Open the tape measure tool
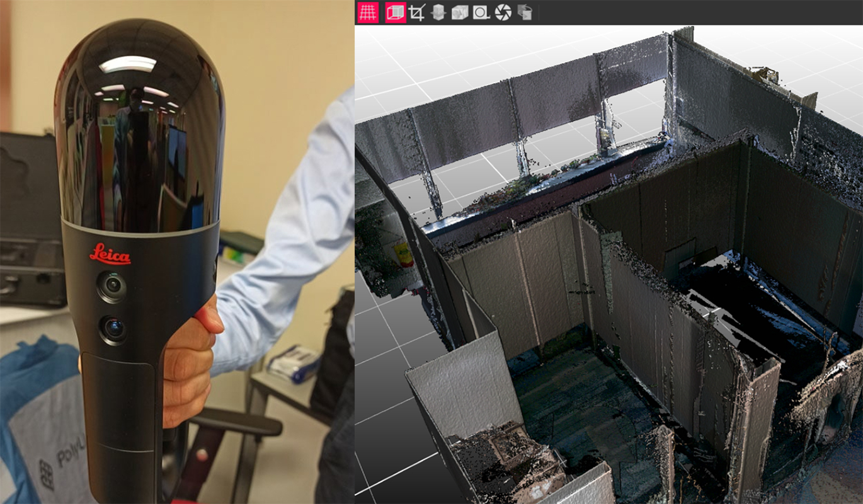The width and height of the screenshot is (863, 504). [481, 12]
